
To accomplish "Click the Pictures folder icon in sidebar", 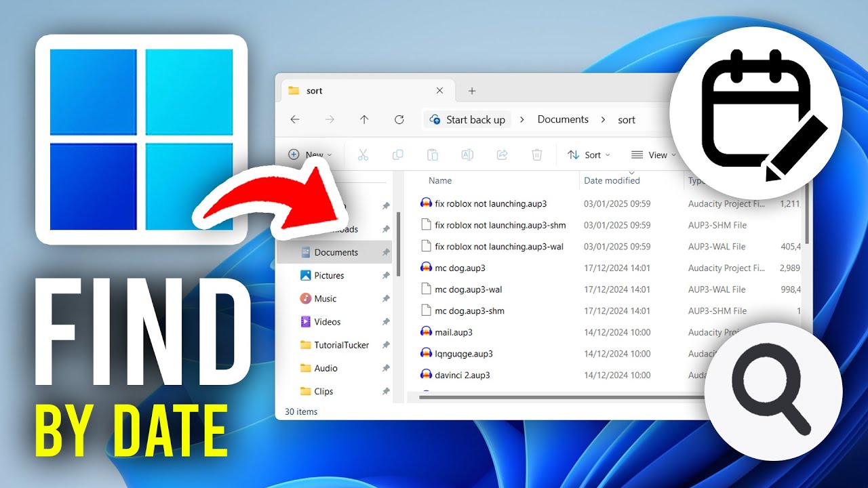I will (x=305, y=275).
